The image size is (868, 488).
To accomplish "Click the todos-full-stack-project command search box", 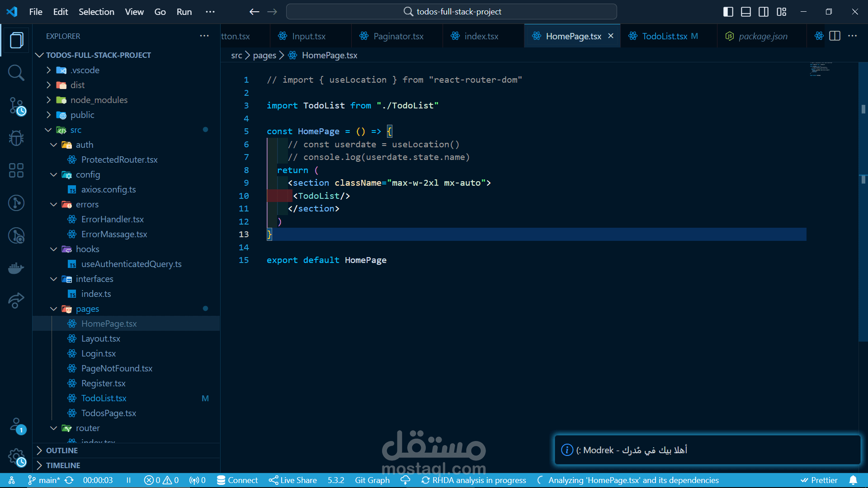I will pyautogui.click(x=451, y=12).
